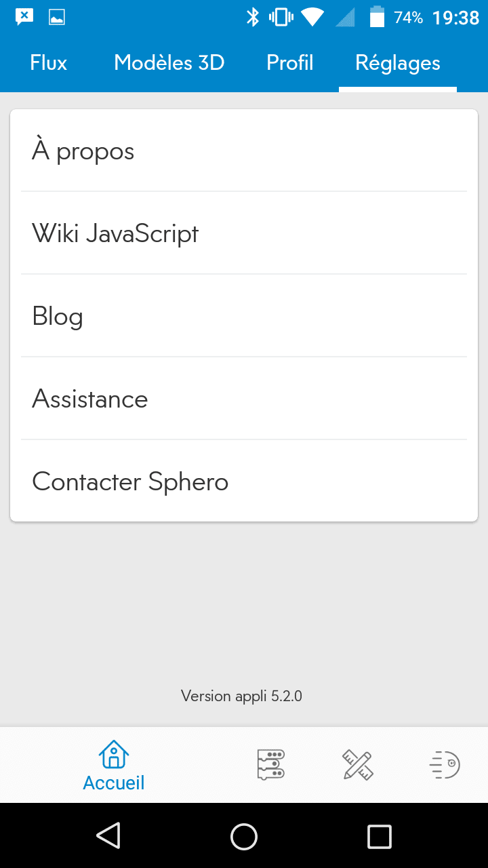Viewport: 488px width, 868px height.
Task: Tap the image notification icon in status bar
Action: (56, 18)
